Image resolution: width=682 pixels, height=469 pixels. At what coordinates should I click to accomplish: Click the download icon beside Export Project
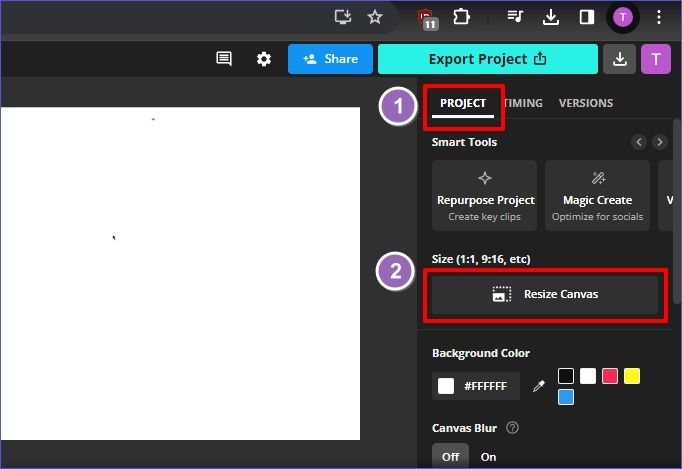[620, 59]
